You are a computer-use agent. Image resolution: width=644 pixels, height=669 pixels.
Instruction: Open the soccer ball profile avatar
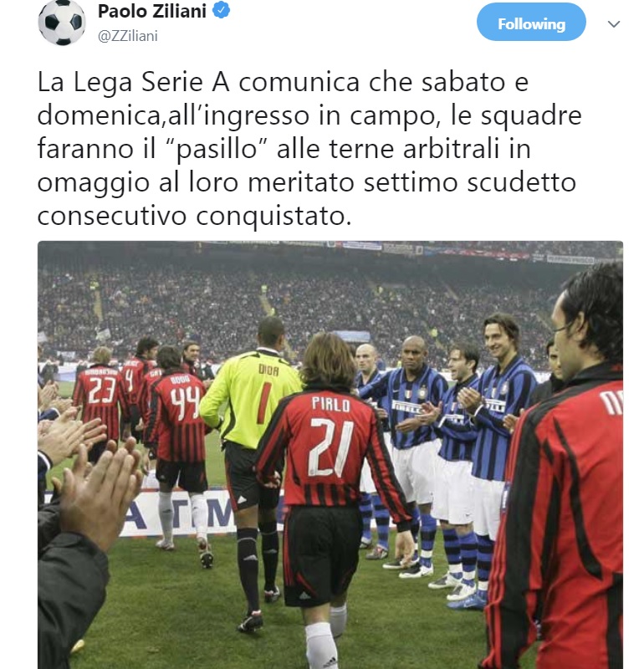pyautogui.click(x=62, y=23)
